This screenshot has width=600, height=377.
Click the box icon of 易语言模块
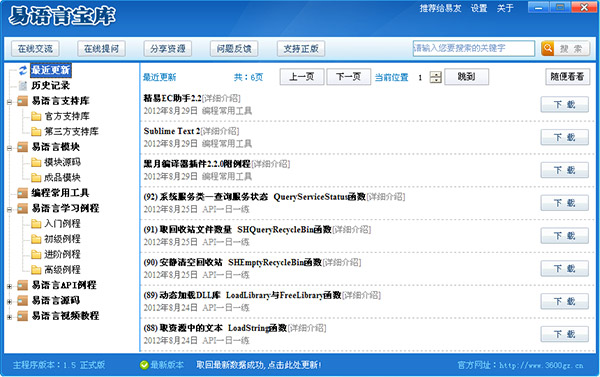pyautogui.click(x=23, y=147)
